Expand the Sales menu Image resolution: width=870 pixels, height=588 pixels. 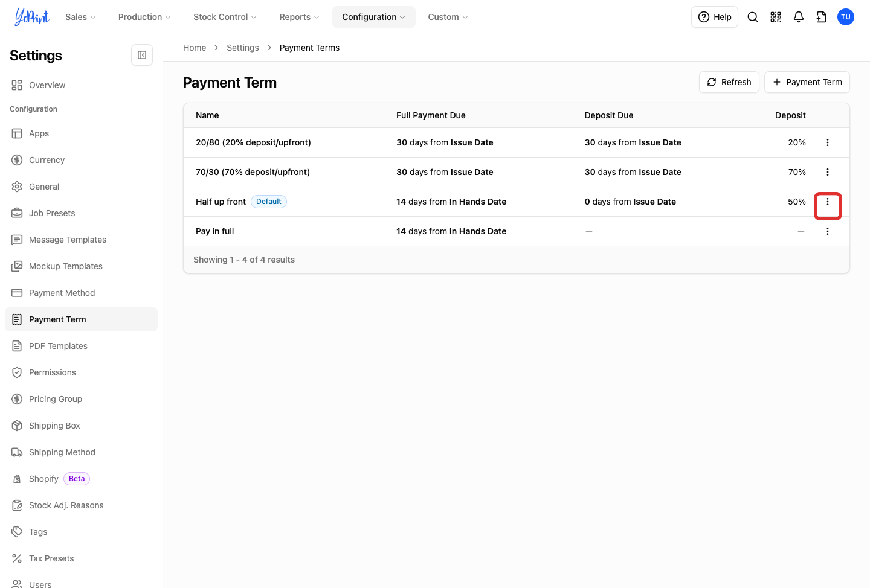tap(81, 17)
